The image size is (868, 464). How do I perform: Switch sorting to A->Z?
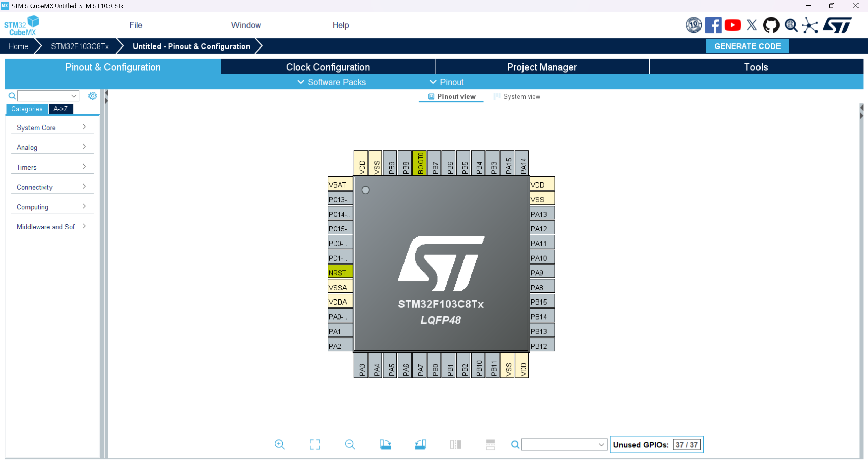(61, 109)
